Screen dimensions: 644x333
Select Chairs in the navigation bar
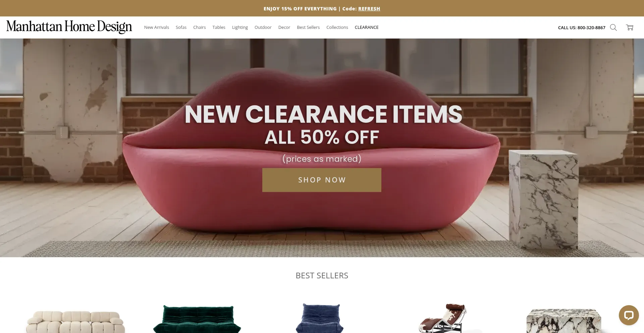(x=200, y=27)
